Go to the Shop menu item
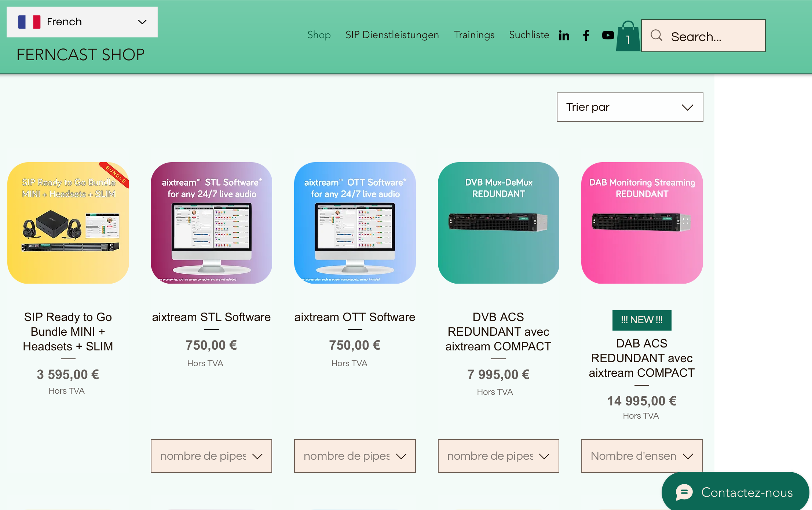Image resolution: width=812 pixels, height=510 pixels. point(319,35)
